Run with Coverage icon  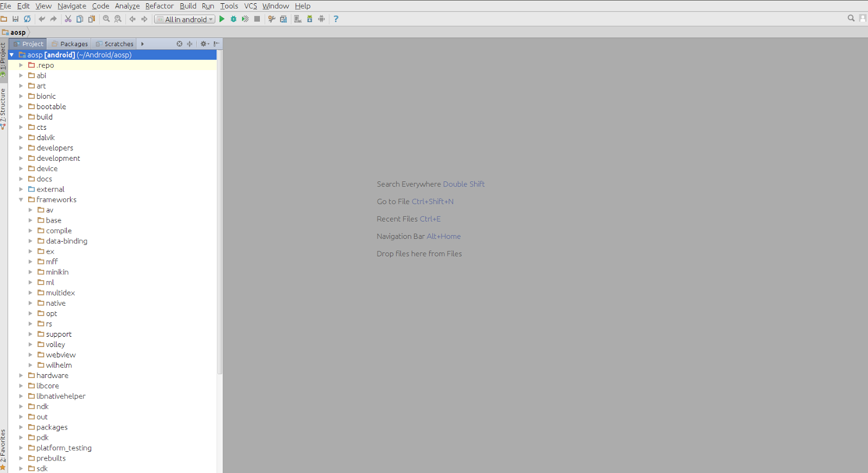(x=245, y=19)
